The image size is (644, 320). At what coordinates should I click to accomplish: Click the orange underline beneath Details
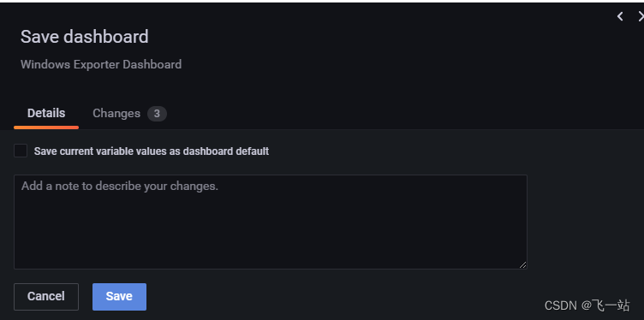[46, 127]
